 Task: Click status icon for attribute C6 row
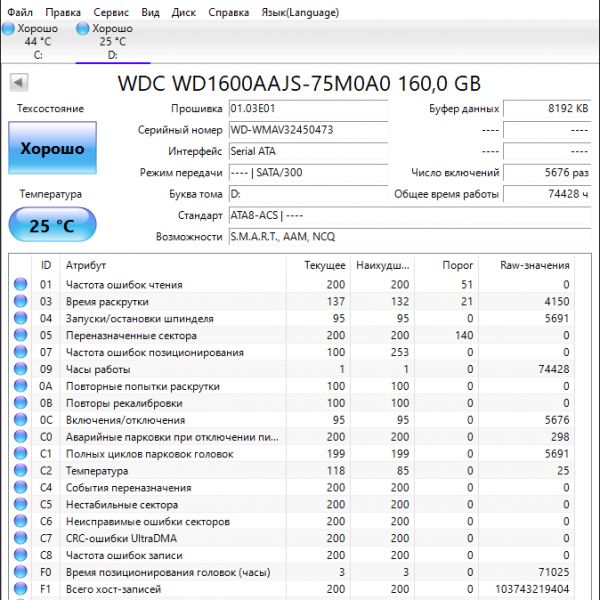click(21, 521)
